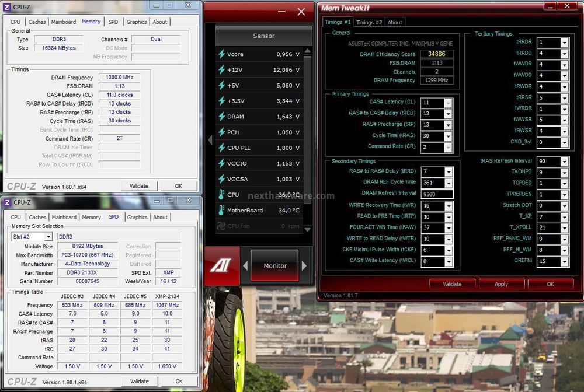Image resolution: width=584 pixels, height=392 pixels.
Task: Open SPD tab in CPU-Z Memory window
Action: pos(113,22)
